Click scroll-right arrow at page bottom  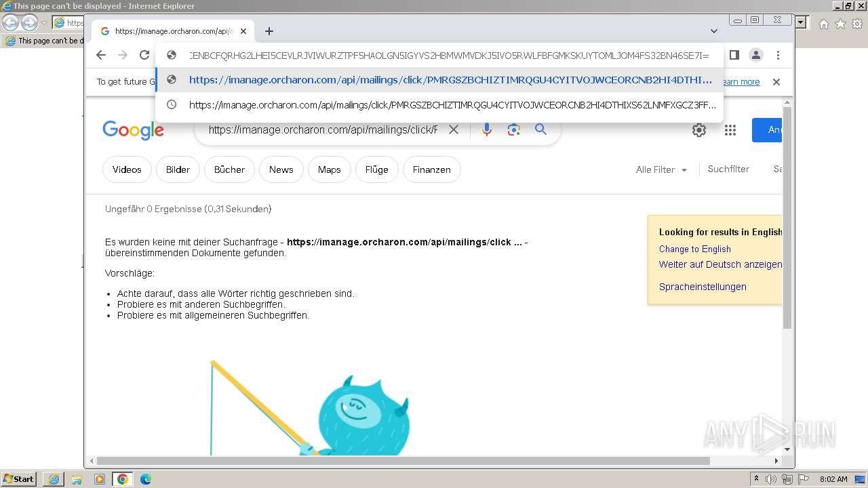777,461
